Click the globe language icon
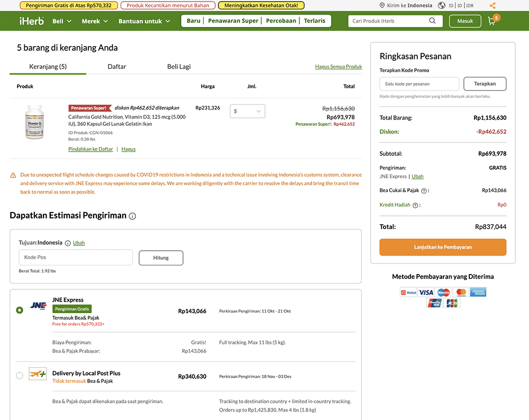The image size is (529, 420). click(x=441, y=5)
